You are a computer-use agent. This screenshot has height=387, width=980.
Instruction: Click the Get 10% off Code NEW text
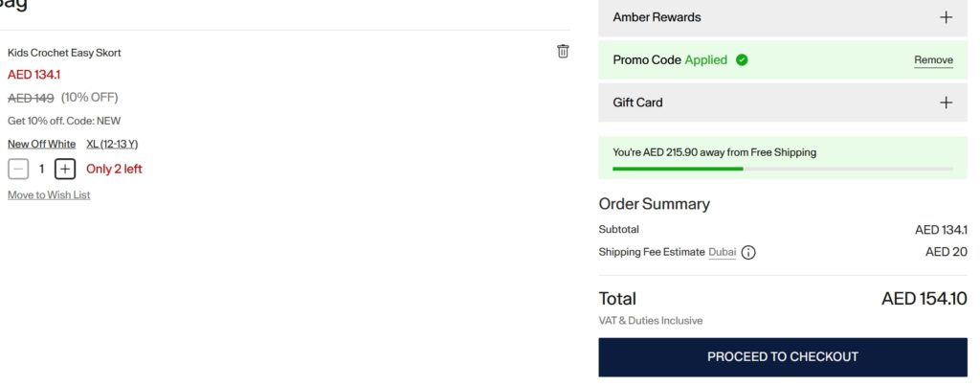[64, 121]
